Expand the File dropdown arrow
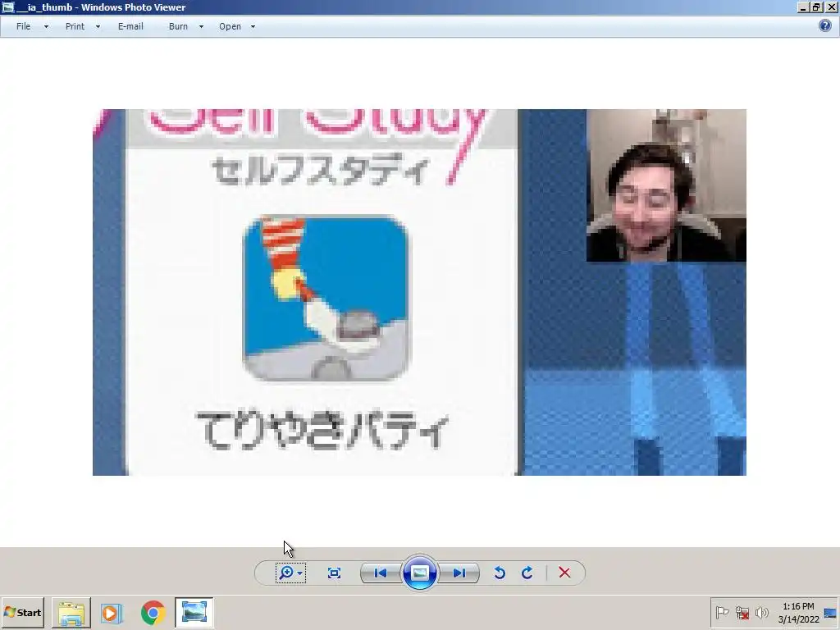This screenshot has width=840, height=630. (46, 26)
